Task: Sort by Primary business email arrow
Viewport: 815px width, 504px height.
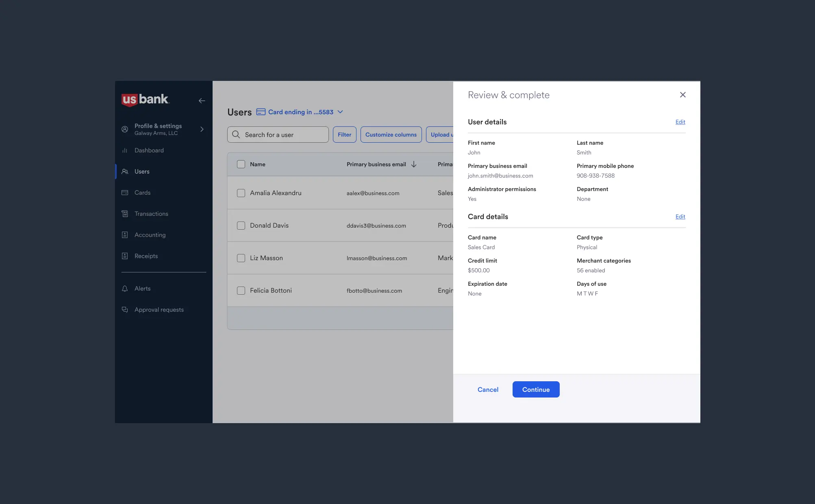Action: [414, 164]
